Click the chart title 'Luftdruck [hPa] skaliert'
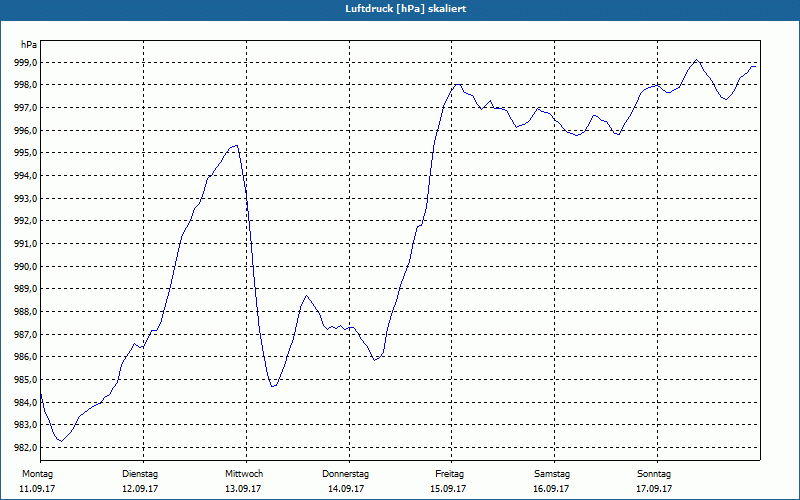Image resolution: width=800 pixels, height=500 pixels. [406, 9]
